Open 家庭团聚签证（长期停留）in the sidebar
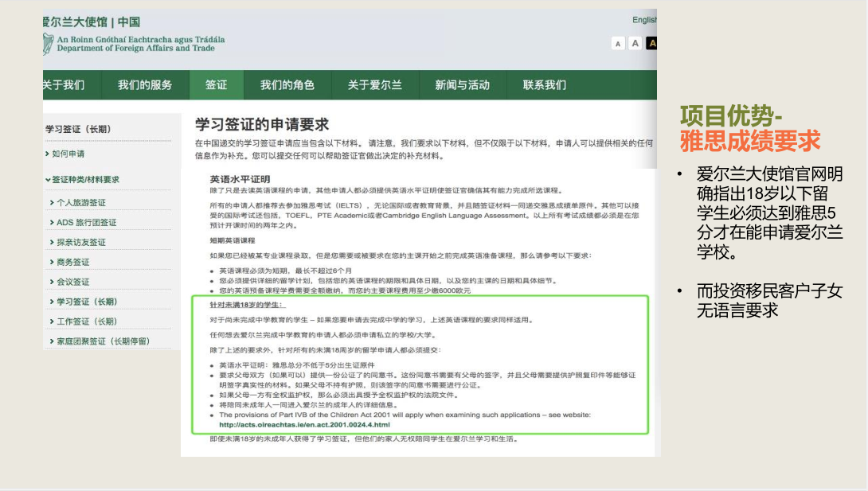The width and height of the screenshot is (868, 491). [x=100, y=341]
